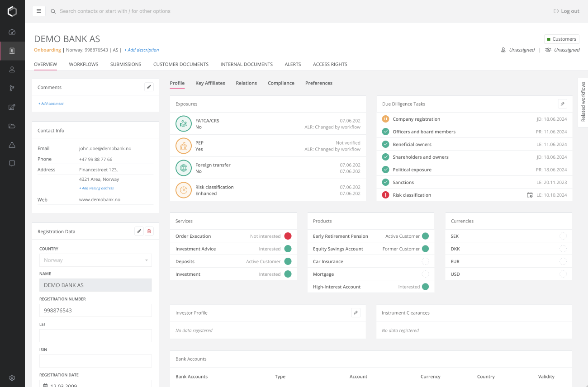This screenshot has width=588, height=387.
Task: Click calendar icon on Risk classification task
Action: click(530, 195)
